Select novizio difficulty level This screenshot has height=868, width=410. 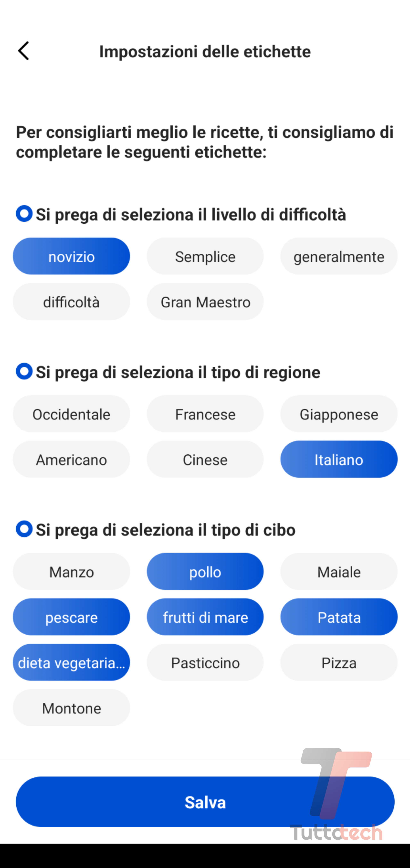click(71, 256)
